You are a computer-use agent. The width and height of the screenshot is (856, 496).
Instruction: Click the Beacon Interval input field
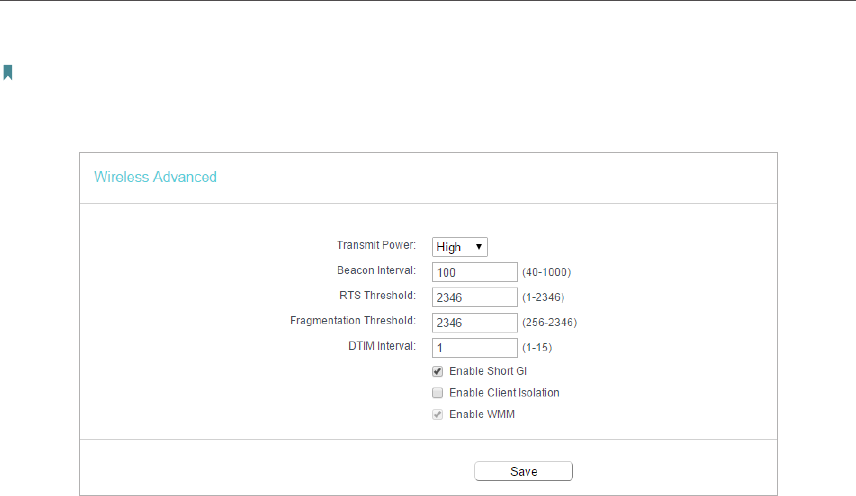pyautogui.click(x=474, y=272)
